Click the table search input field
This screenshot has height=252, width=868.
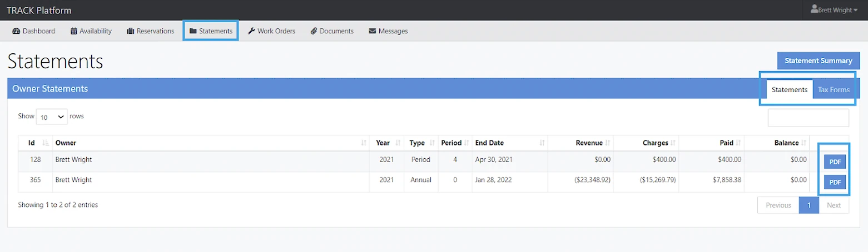tap(808, 118)
